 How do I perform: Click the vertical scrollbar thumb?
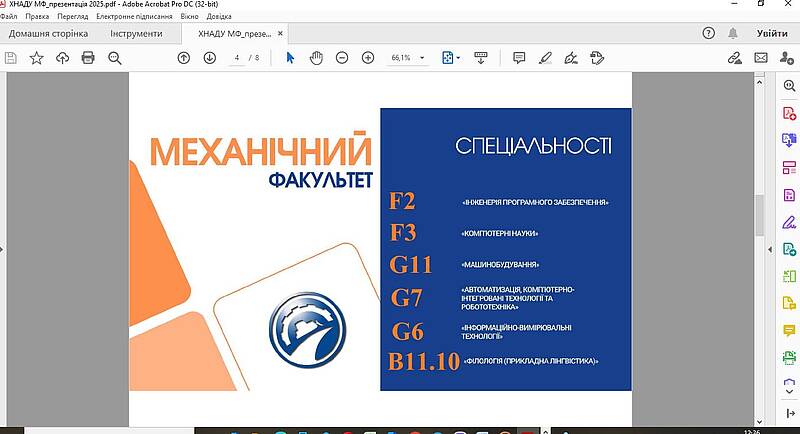click(759, 214)
